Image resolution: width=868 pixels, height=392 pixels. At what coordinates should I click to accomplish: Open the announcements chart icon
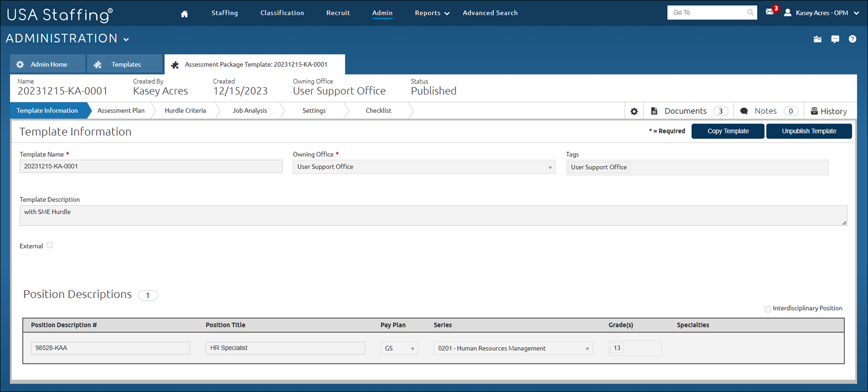817,39
